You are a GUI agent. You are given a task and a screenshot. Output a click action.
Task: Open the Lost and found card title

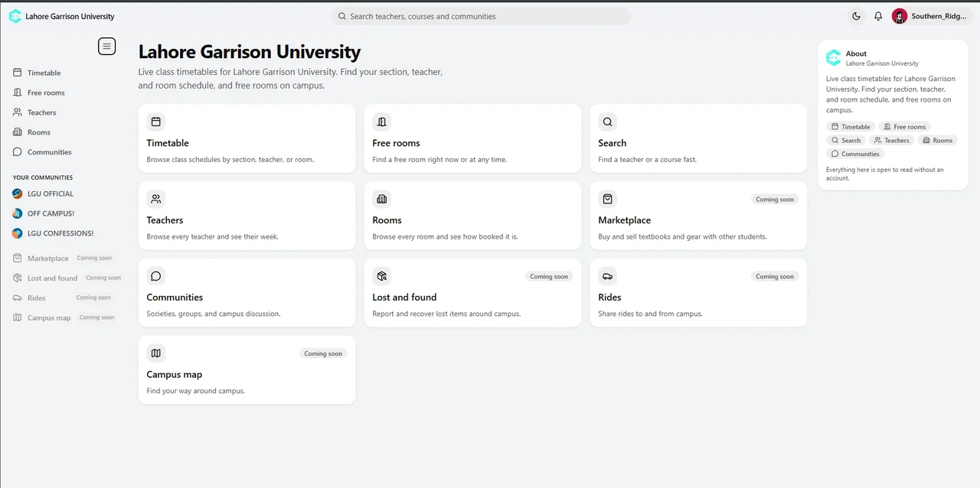click(404, 298)
